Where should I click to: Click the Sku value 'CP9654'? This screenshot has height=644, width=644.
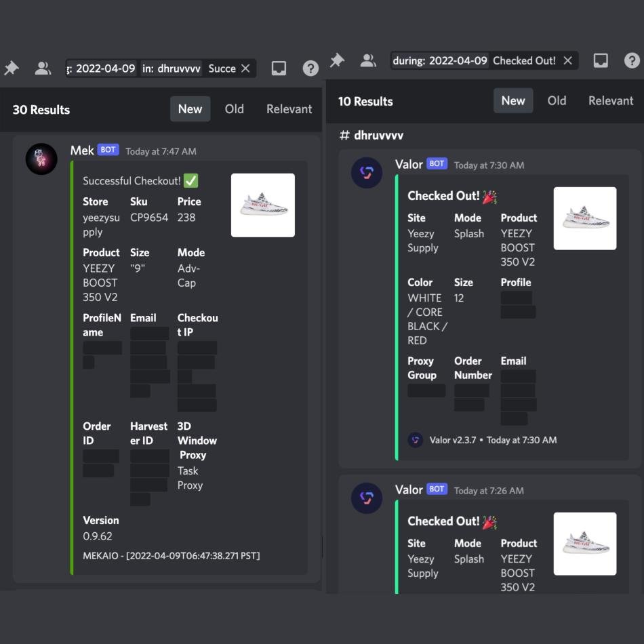pyautogui.click(x=149, y=218)
